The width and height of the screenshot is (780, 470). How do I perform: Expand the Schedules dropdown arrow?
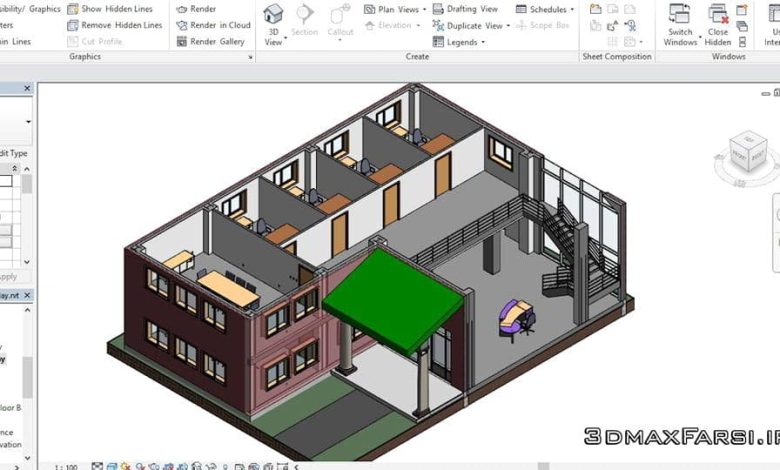(572, 9)
